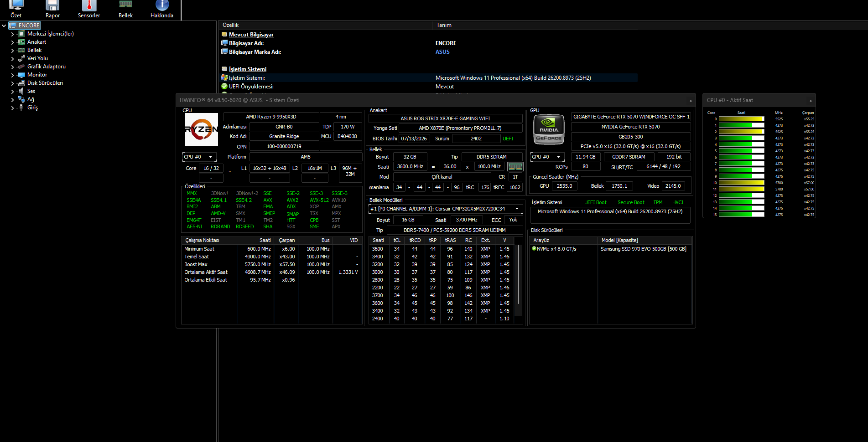Open the GPU #0 selector dropdown
The width and height of the screenshot is (868, 442).
click(547, 157)
